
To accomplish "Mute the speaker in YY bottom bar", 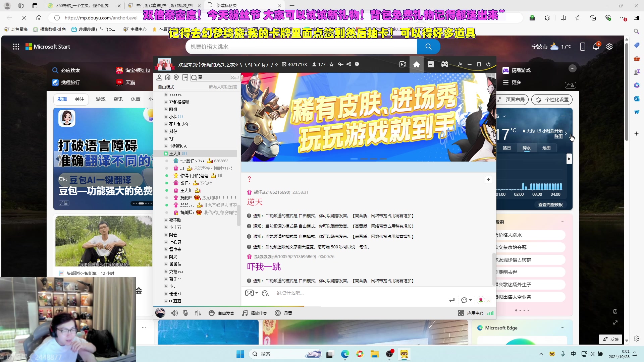I will click(174, 313).
